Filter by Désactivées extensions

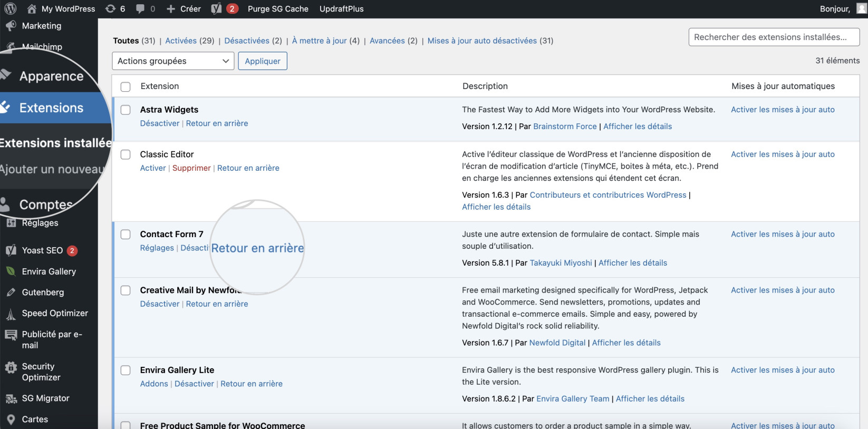pyautogui.click(x=247, y=41)
